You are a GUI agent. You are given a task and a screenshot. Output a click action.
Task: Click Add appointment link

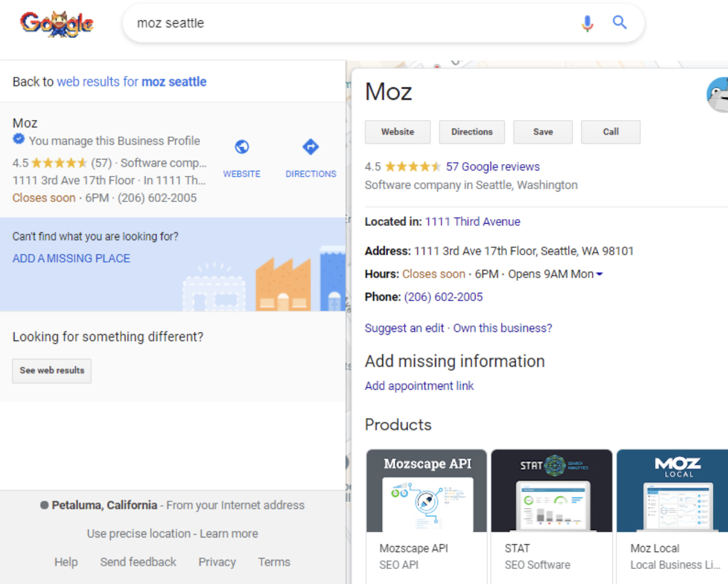[x=419, y=386]
